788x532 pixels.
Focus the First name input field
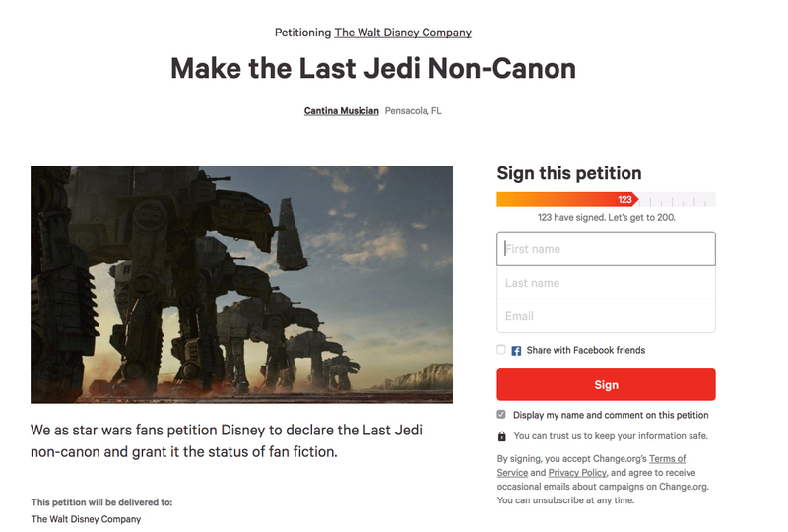click(x=606, y=249)
